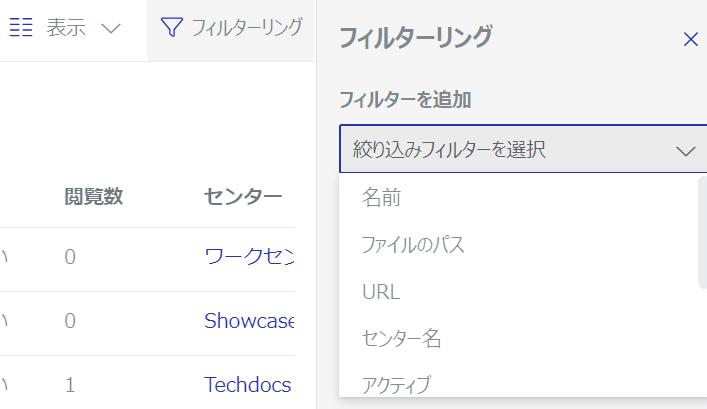
Task: Click the 表示 label text
Action: click(66, 28)
